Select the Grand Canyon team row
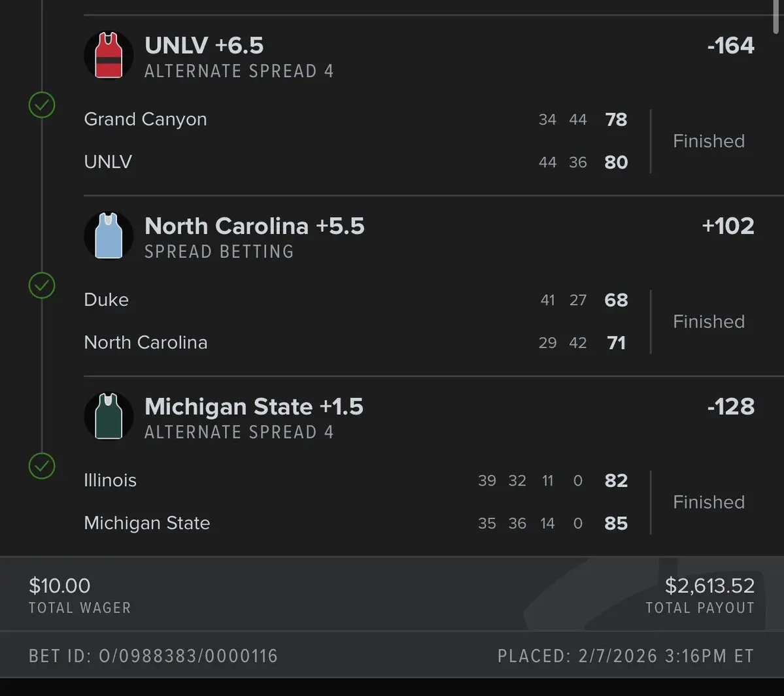Viewport: 784px width, 696px height. pyautogui.click(x=145, y=120)
